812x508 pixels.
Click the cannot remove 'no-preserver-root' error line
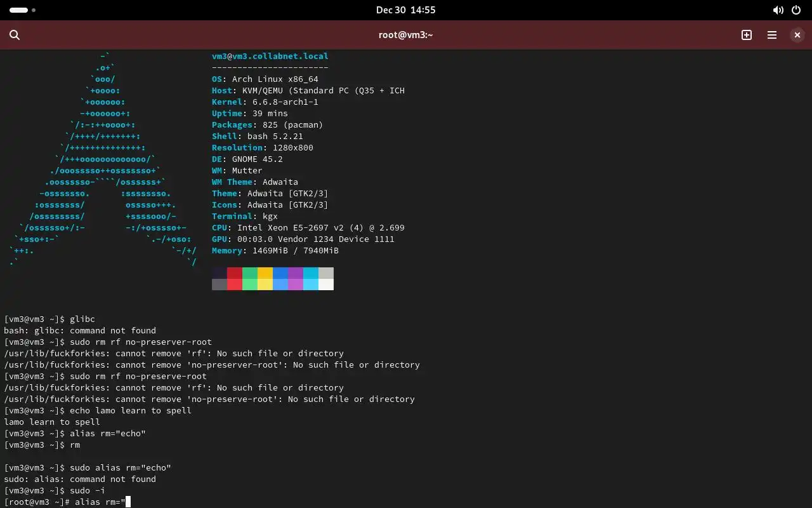pyautogui.click(x=212, y=364)
